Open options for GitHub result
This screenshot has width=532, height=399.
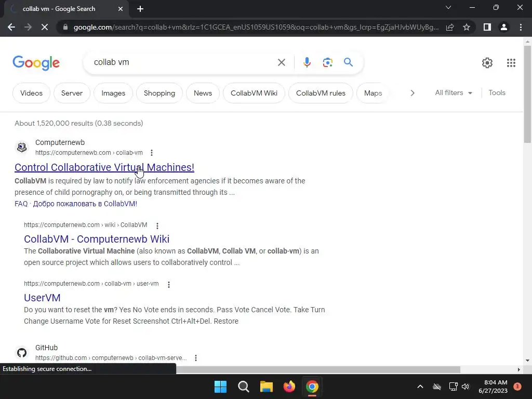coord(196,358)
